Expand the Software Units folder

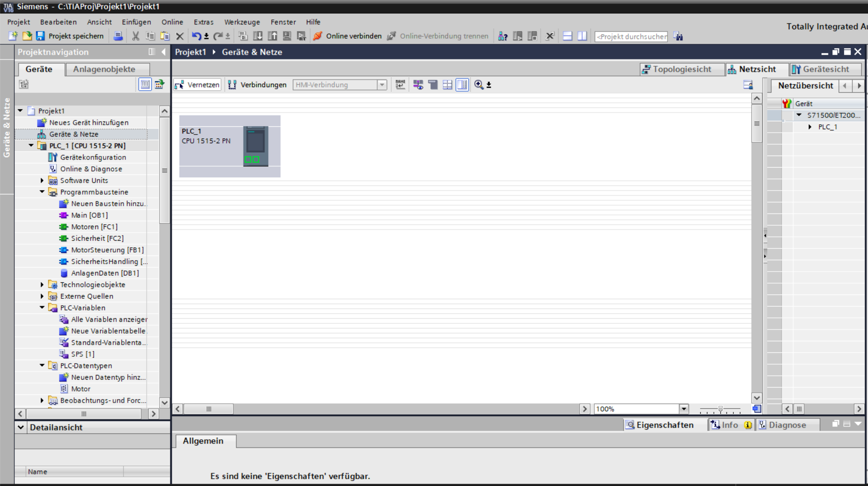click(x=42, y=180)
